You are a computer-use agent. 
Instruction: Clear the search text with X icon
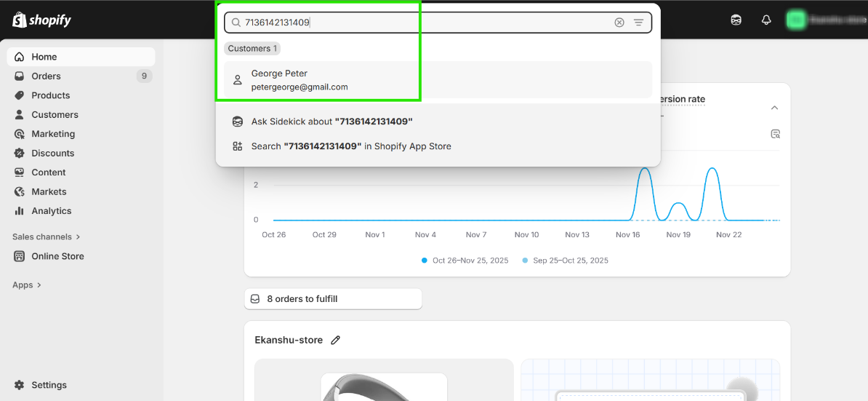(x=619, y=22)
